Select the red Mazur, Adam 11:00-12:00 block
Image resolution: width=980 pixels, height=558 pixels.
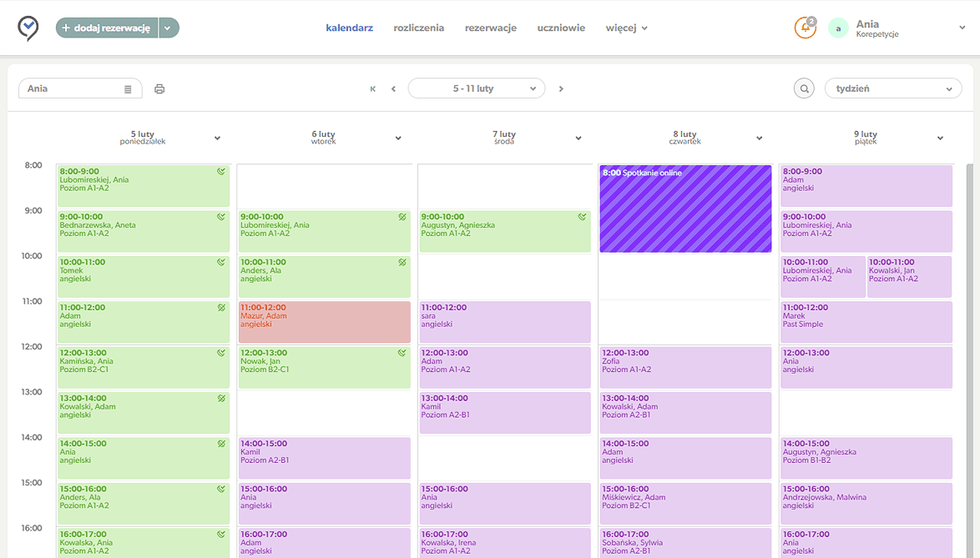click(x=324, y=322)
